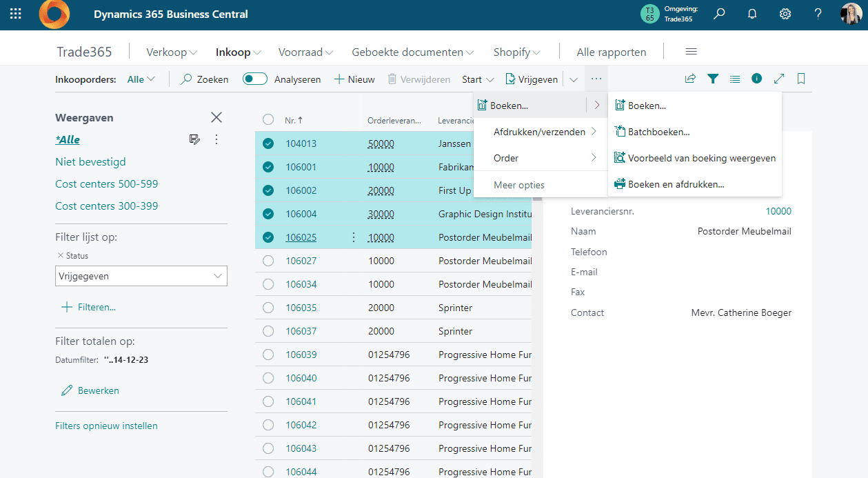Click Filters opnieuw instellen
868x478 pixels.
106,426
